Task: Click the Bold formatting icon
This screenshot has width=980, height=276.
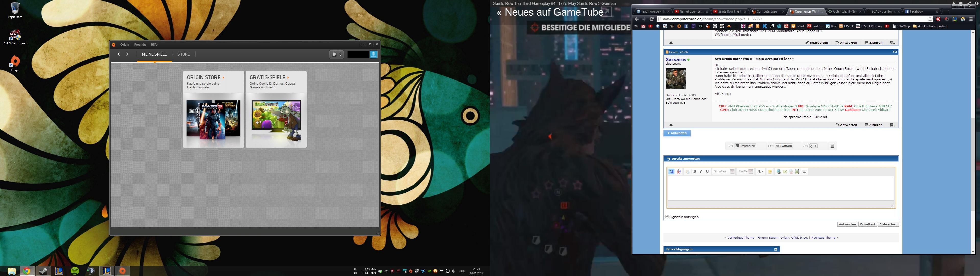Action: (x=695, y=172)
